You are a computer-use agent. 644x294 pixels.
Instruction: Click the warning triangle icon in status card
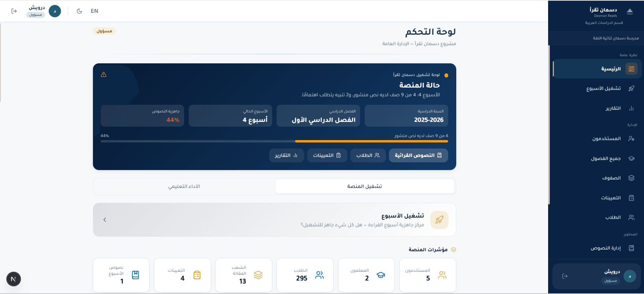pos(104,74)
